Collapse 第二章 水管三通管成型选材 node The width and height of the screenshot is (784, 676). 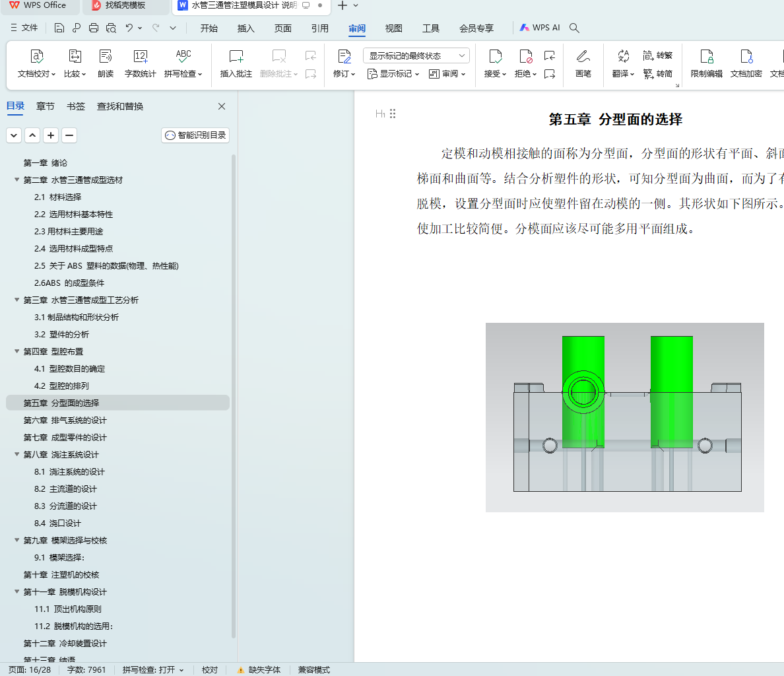pyautogui.click(x=17, y=180)
